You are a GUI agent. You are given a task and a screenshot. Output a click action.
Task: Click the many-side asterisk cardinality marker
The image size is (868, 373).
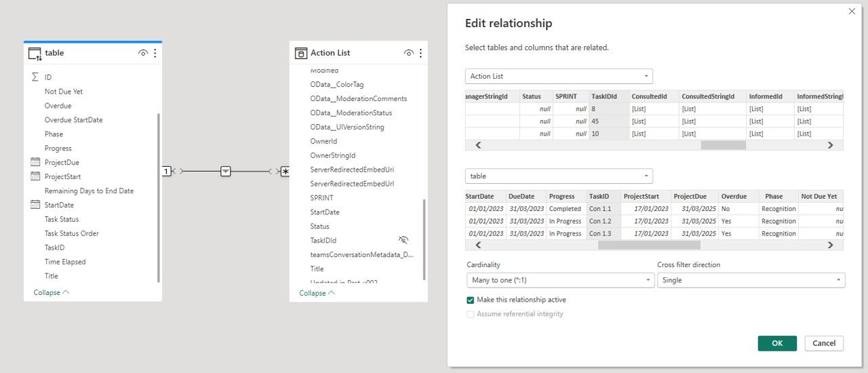(x=285, y=172)
